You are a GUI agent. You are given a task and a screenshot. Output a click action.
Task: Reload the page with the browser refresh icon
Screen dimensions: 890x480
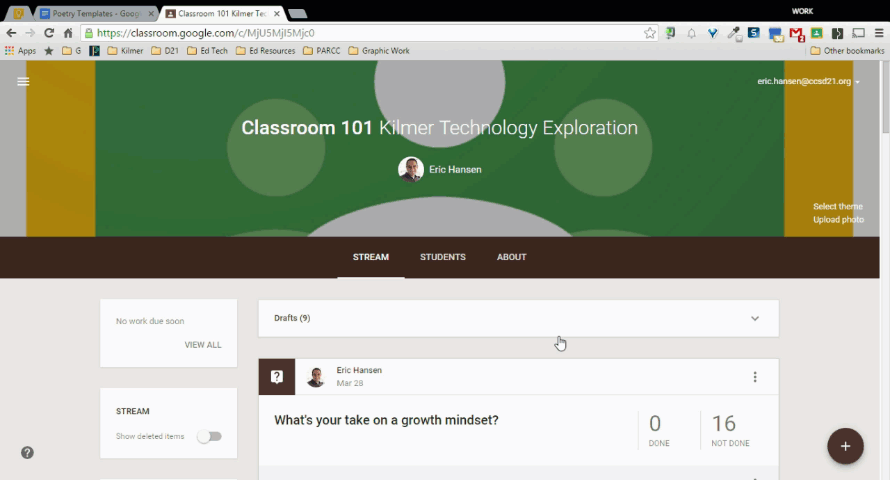click(x=48, y=33)
